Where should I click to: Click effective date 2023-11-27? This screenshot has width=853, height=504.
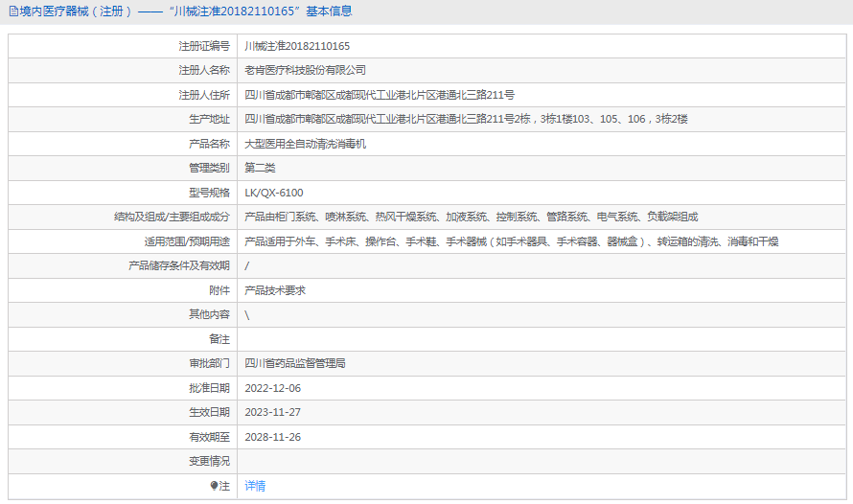pos(272,412)
